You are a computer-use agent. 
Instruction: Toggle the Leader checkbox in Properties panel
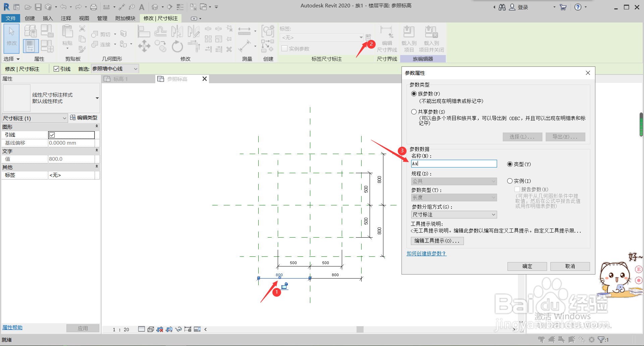tap(52, 135)
